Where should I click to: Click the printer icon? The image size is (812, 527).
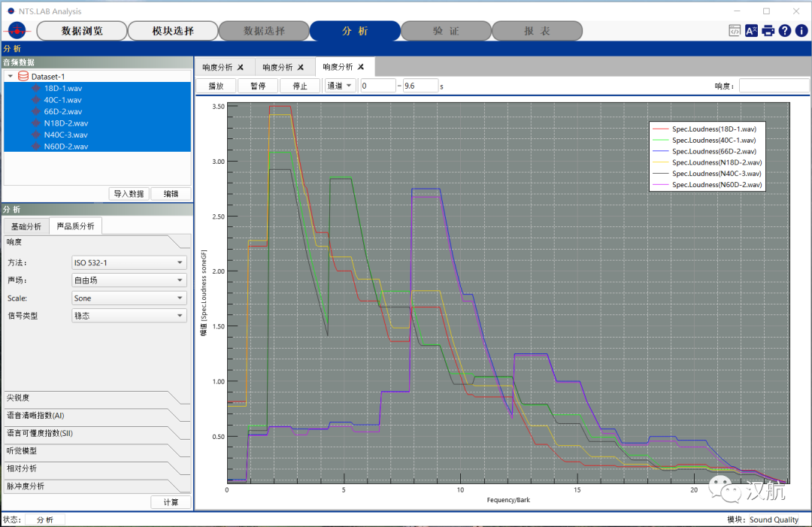tap(768, 31)
